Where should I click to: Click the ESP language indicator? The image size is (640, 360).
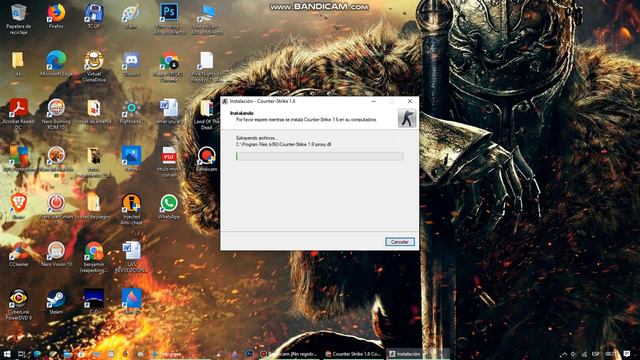pos(596,354)
